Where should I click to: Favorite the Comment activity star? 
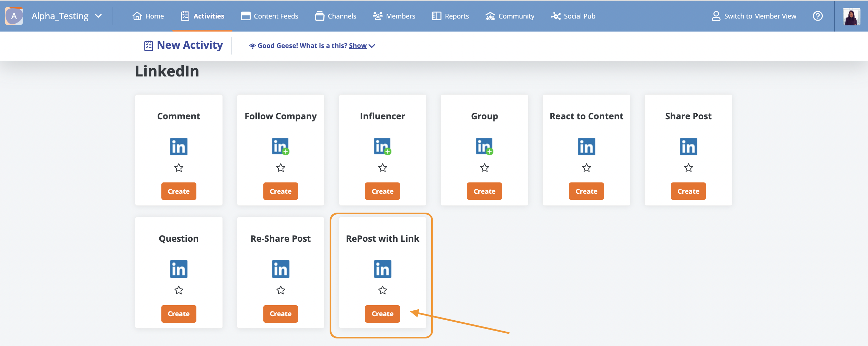[179, 168]
